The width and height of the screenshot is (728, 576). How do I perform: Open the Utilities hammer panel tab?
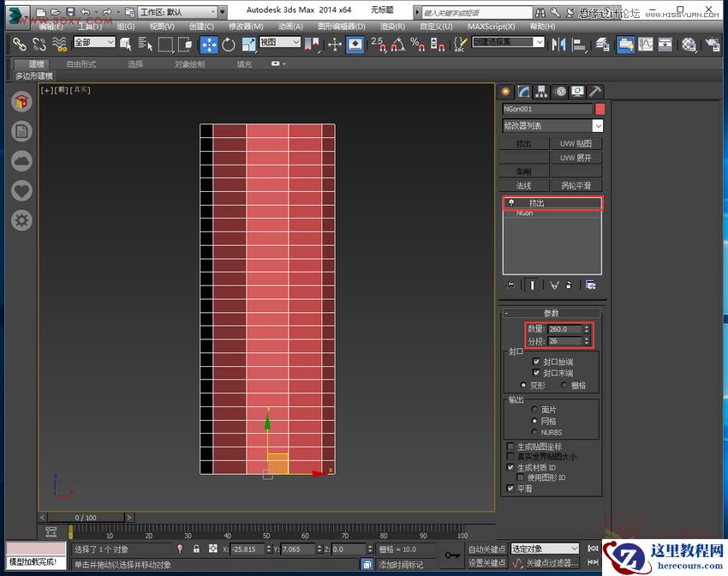[x=595, y=92]
